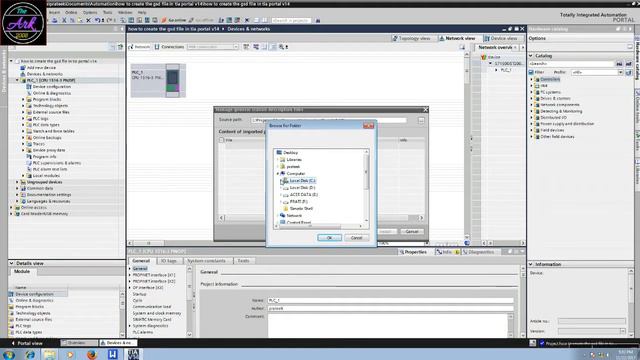Collapse Computer node in Browse For Folder
This screenshot has width=640, height=360.
(278, 173)
